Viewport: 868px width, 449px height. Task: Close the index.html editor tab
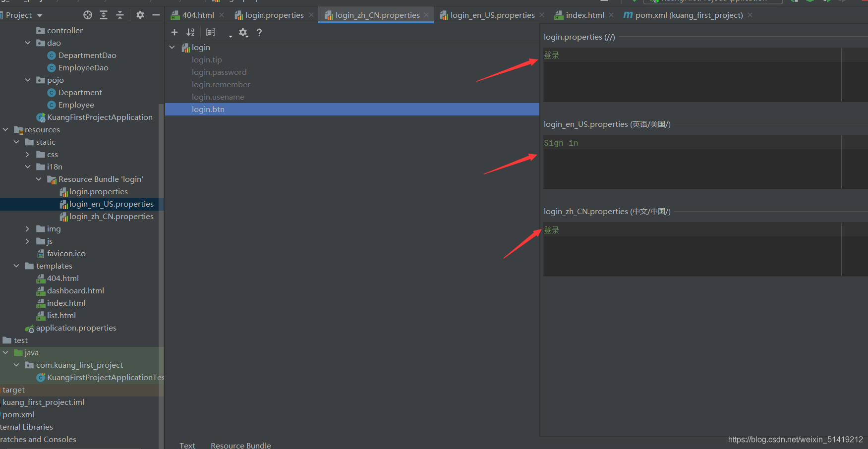click(611, 15)
